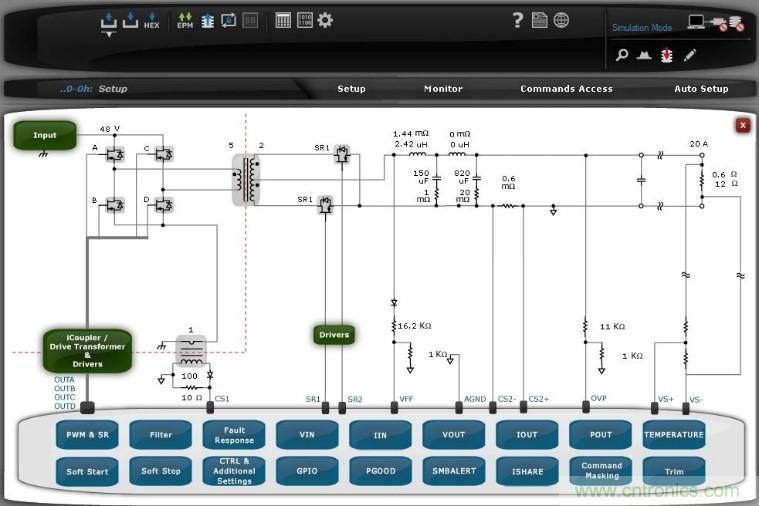Click the green Drivers block
This screenshot has width=759, height=506.
[x=334, y=334]
